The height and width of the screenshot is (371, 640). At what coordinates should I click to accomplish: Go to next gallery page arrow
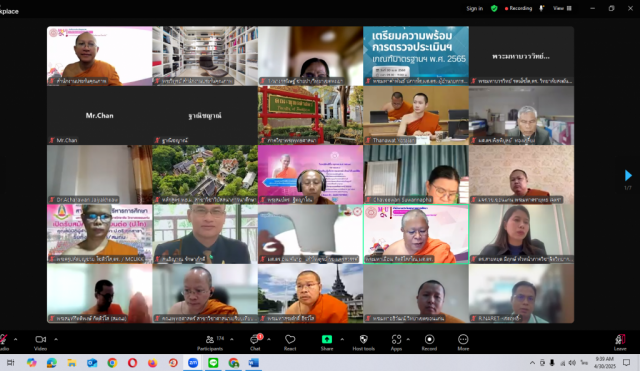coord(628,176)
